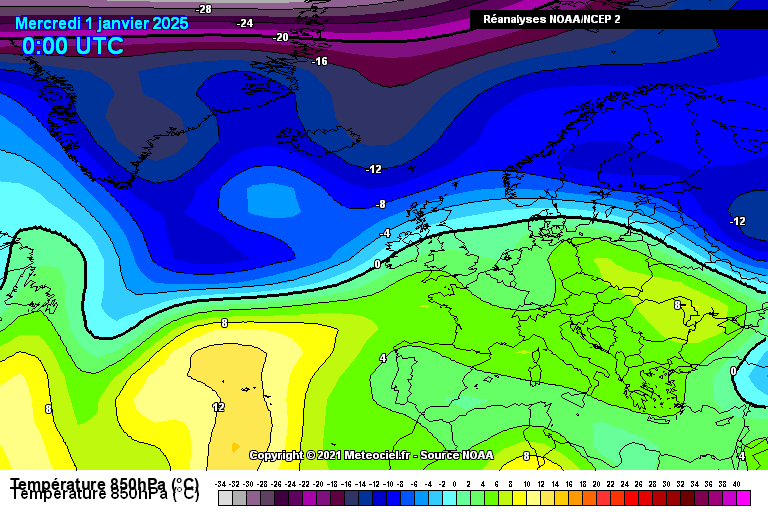Click the date text 'Mercredi 1 janvier 2025'
768x512 pixels.
(102, 23)
